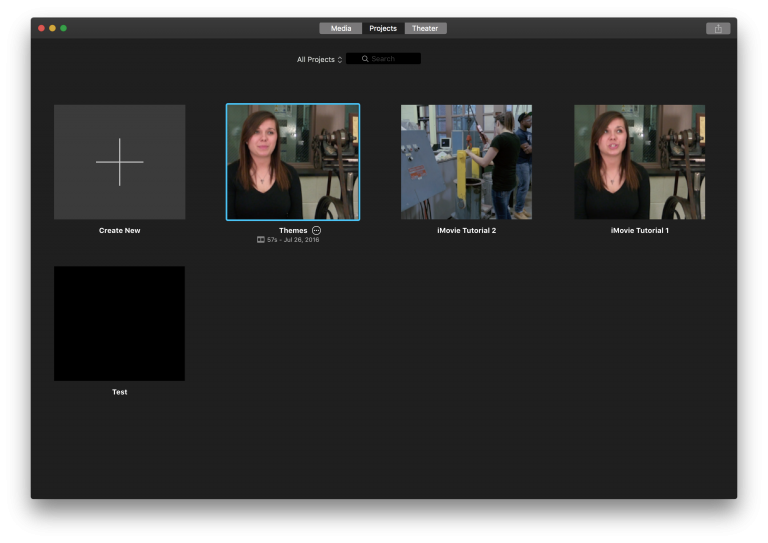Click the iMovie Tutorial 2 title
Viewport: 768px width, 543px height.
click(466, 231)
